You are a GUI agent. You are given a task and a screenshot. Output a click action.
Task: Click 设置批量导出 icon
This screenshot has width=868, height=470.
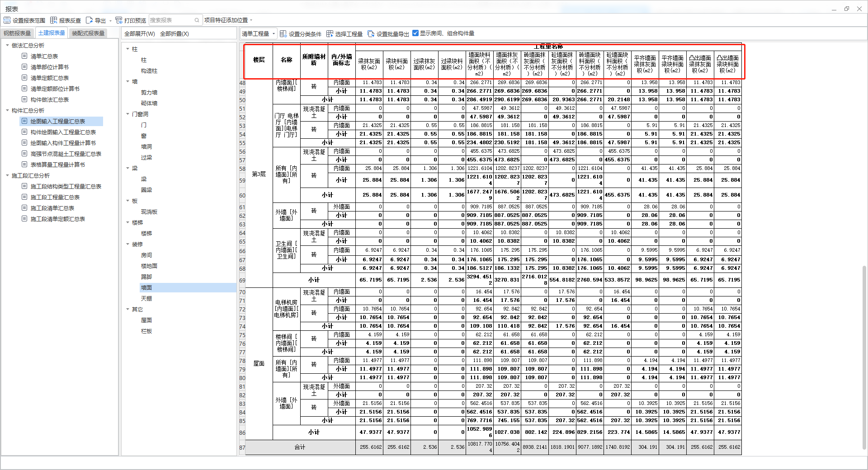(371, 34)
